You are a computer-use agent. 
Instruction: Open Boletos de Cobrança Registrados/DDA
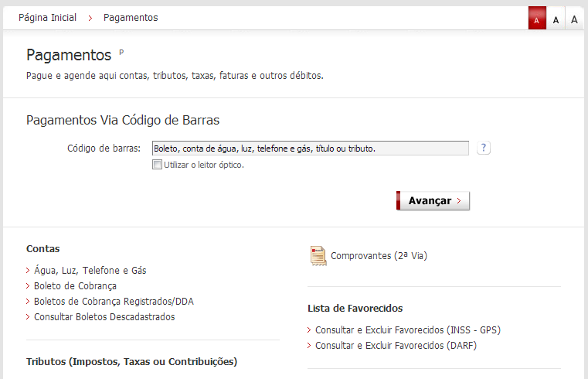pos(114,302)
